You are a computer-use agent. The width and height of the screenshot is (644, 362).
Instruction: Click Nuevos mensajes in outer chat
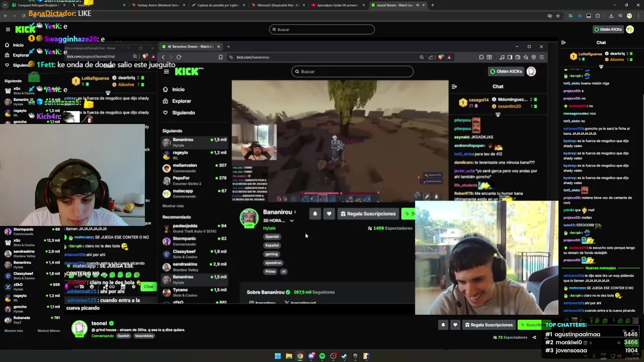tap(601, 268)
